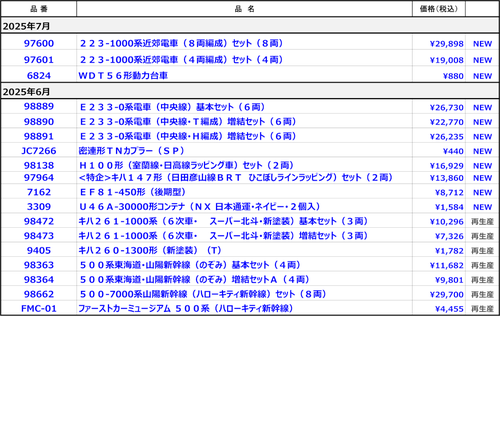This screenshot has height=426, width=500.
Task: Click the ¥19,008 price
Action: click(447, 60)
